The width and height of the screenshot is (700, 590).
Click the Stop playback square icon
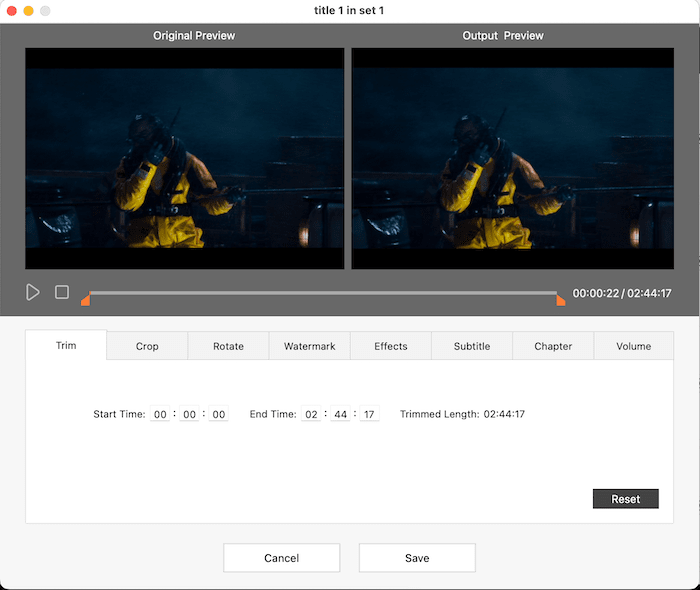(x=62, y=292)
